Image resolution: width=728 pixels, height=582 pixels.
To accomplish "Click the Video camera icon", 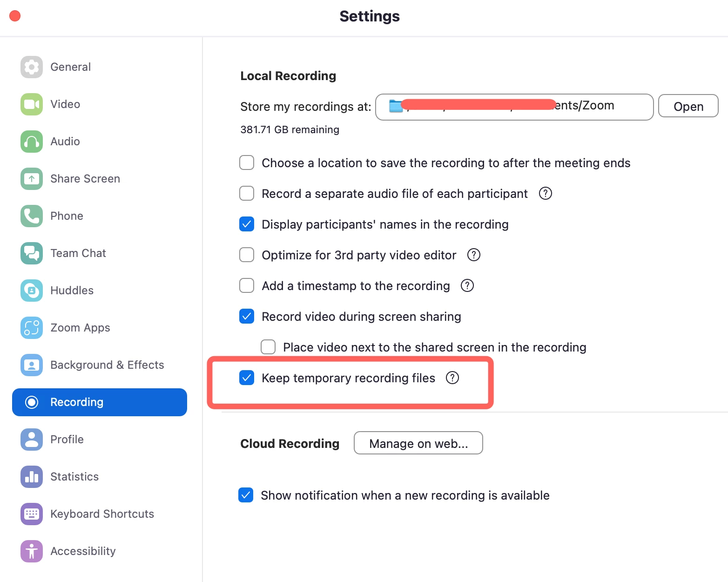I will (x=32, y=104).
